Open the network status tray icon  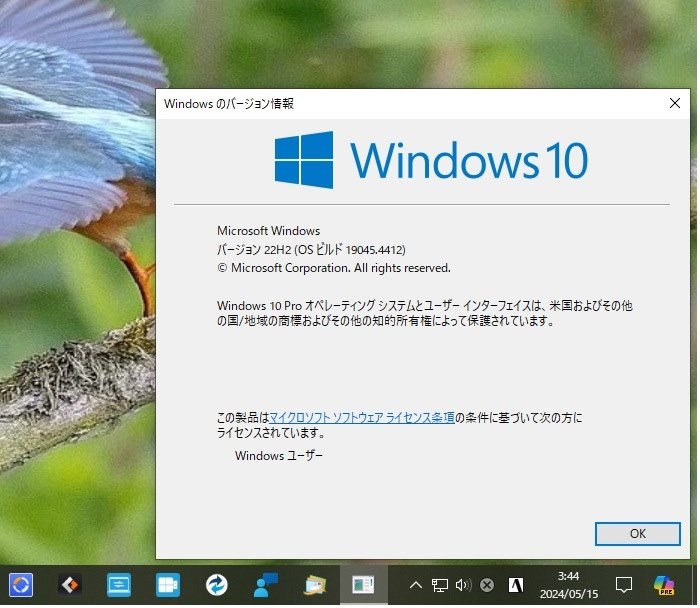point(439,585)
